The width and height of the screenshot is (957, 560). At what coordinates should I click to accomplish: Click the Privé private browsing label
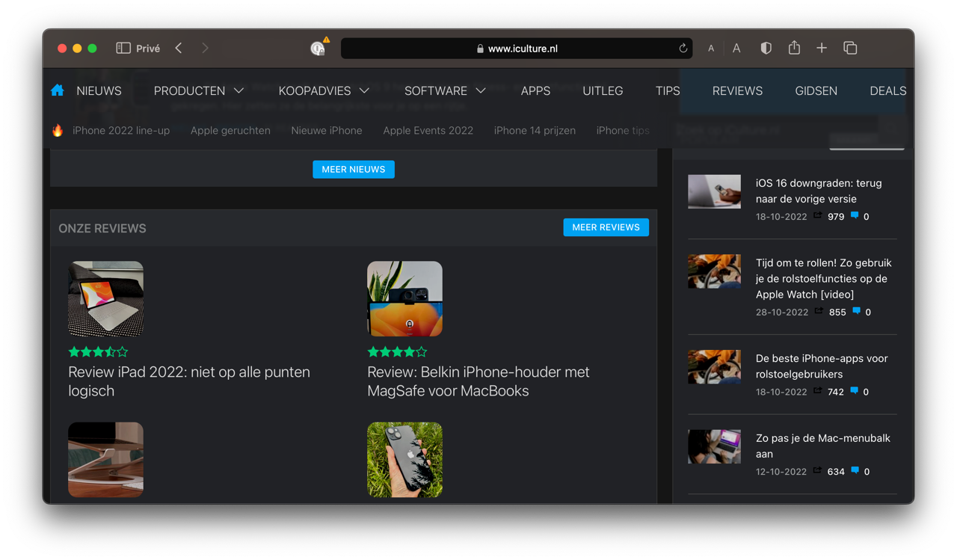pos(148,49)
